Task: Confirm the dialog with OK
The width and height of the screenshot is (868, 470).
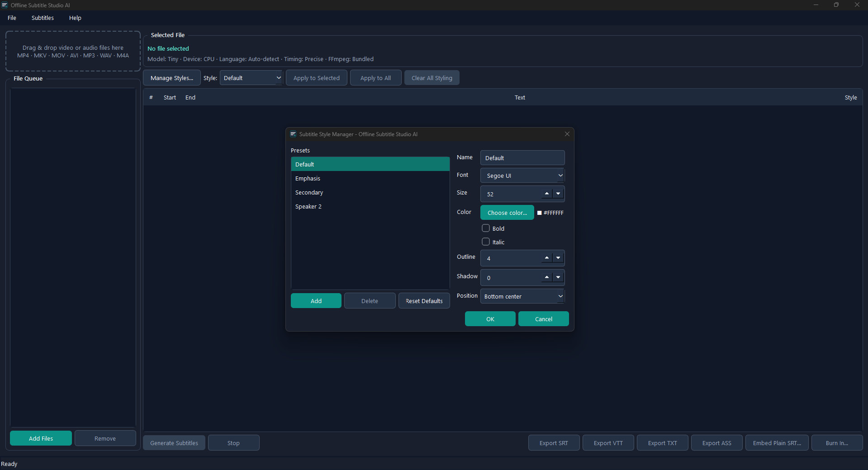Action: pyautogui.click(x=490, y=319)
